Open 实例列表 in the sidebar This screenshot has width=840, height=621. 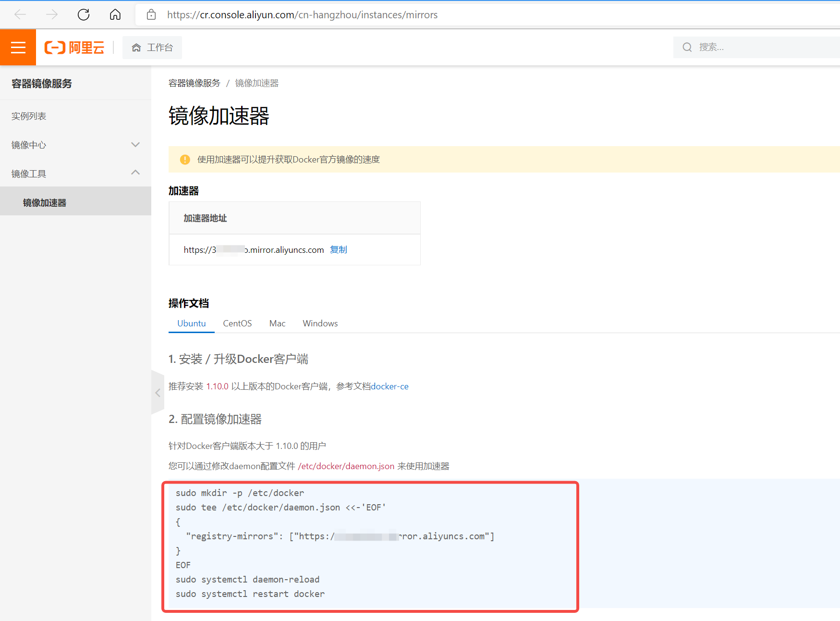29,116
